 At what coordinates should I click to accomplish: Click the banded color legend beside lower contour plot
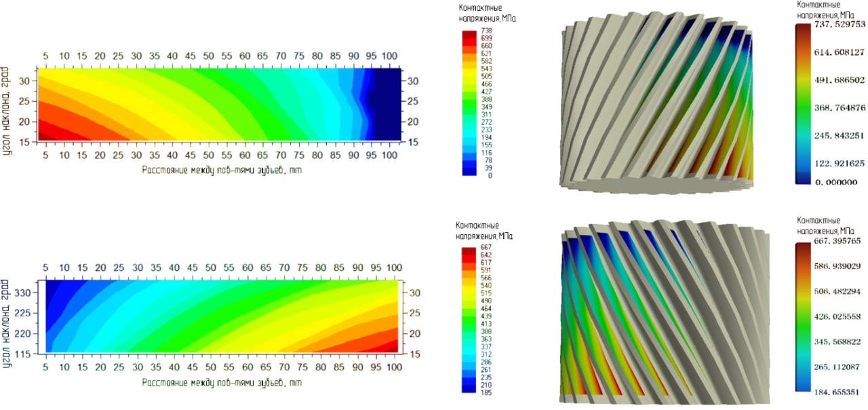pyautogui.click(x=468, y=320)
